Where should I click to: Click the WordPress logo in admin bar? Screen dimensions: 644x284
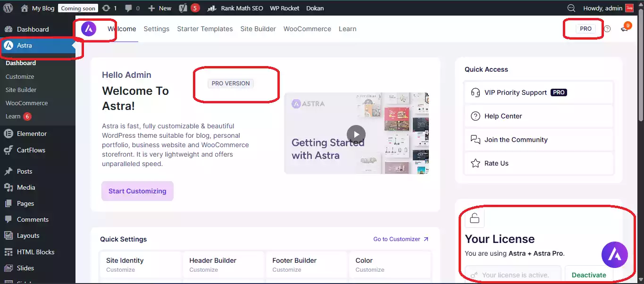tap(8, 8)
